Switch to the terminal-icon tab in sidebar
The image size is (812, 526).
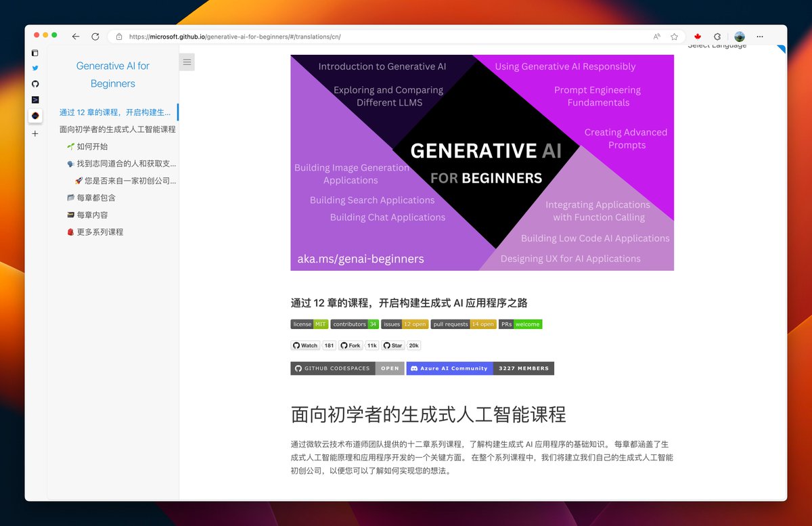pyautogui.click(x=35, y=100)
